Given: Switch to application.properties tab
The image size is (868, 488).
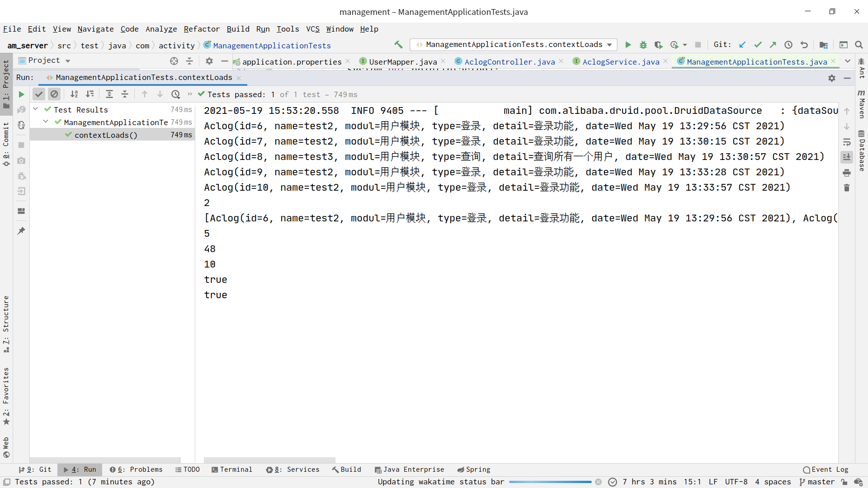Looking at the screenshot, I should [x=292, y=62].
